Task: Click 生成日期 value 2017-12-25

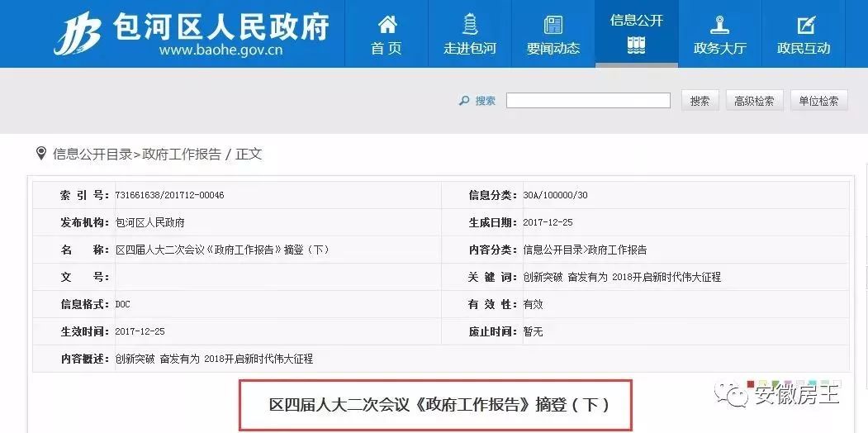Action: coord(548,222)
